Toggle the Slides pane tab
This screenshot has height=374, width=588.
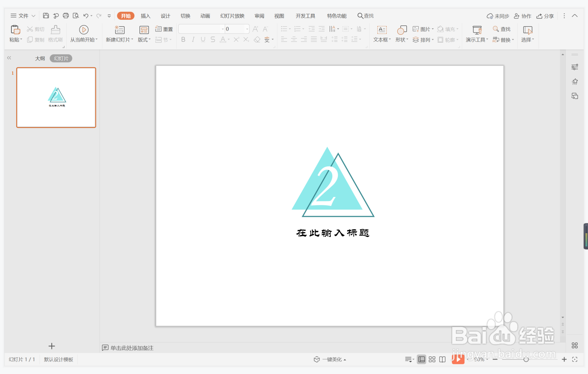click(61, 58)
